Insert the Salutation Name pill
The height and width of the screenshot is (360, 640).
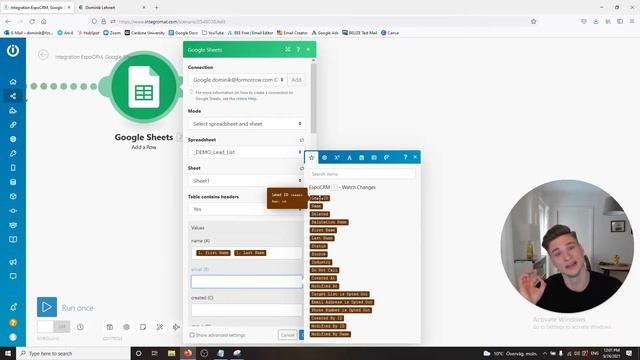coord(329,222)
